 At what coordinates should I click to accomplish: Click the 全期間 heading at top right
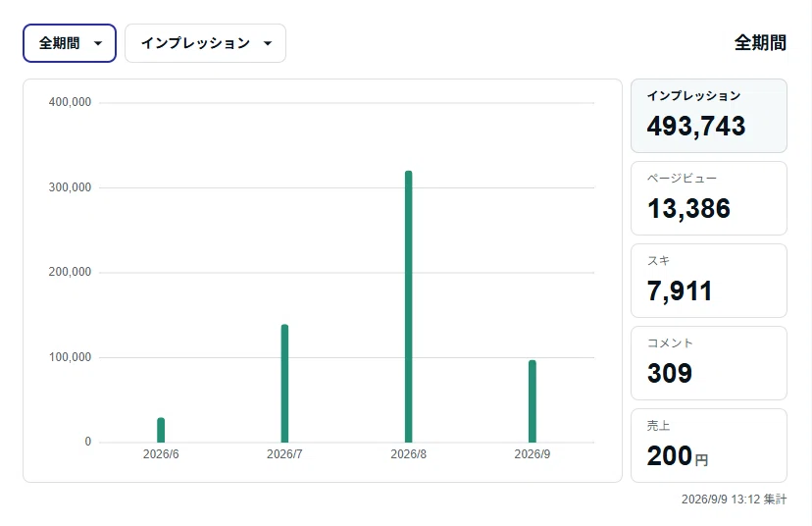coord(760,42)
